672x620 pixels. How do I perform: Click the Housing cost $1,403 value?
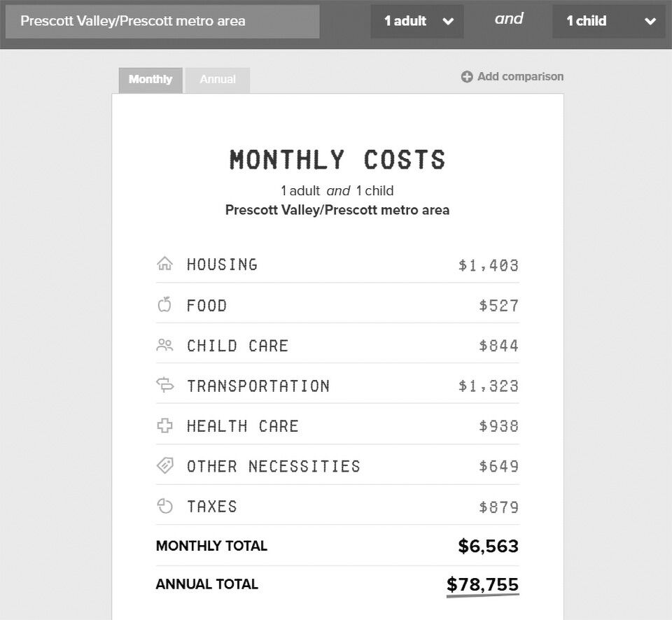pos(489,265)
